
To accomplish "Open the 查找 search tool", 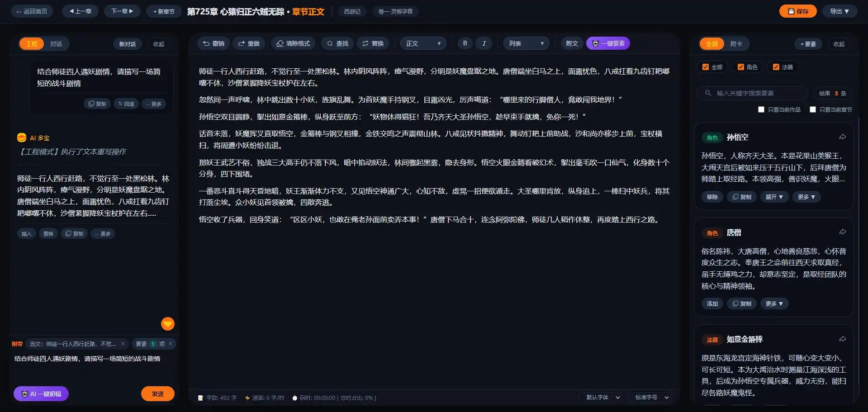I will point(337,43).
